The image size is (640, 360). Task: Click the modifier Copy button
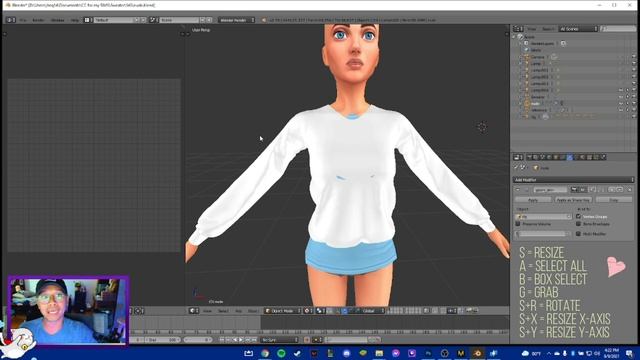(614, 200)
